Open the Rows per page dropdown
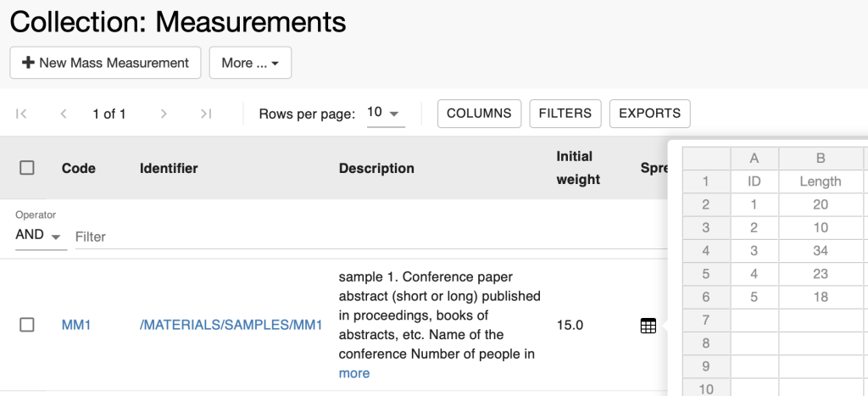The width and height of the screenshot is (868, 396). pos(386,113)
